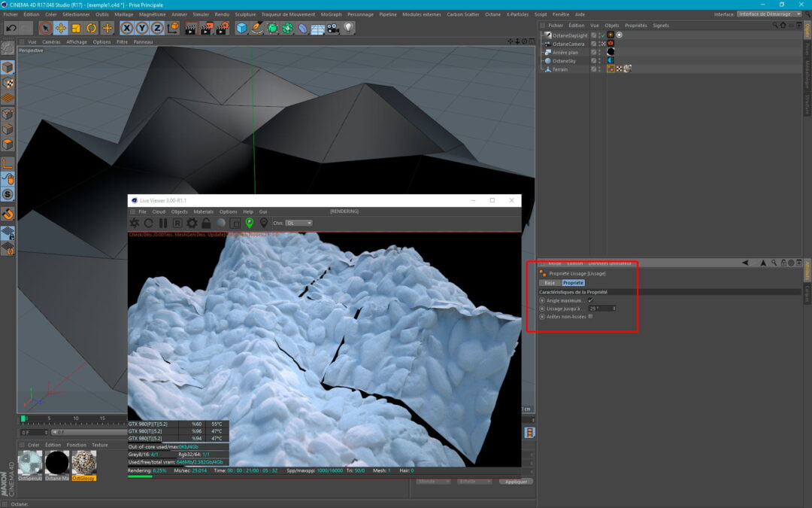Click the Scale tool icon
This screenshot has width=812, height=508.
[76, 28]
